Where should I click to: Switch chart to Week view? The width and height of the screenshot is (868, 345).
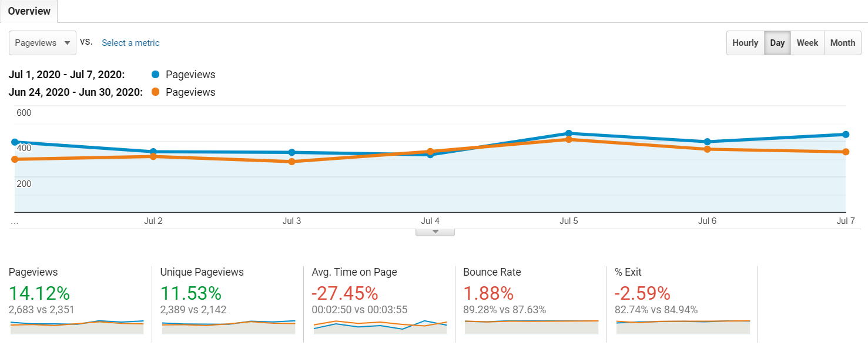pos(807,43)
